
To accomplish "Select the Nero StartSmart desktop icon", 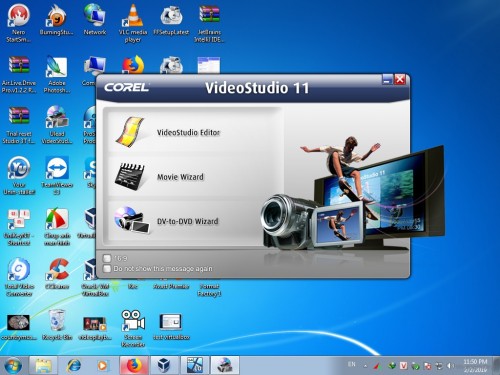I will pyautogui.click(x=19, y=23).
